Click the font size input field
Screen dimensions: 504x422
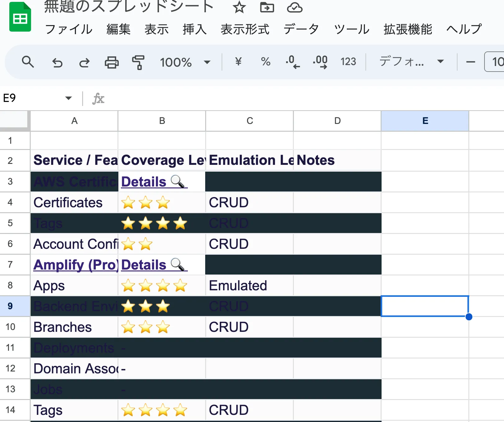point(495,62)
